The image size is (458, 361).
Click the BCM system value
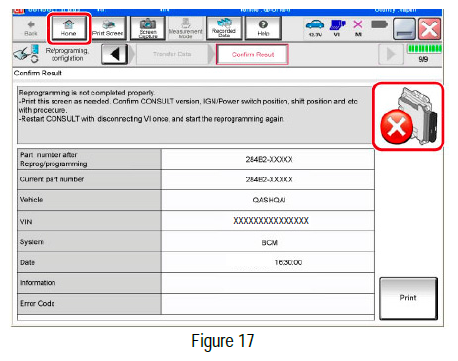269,243
